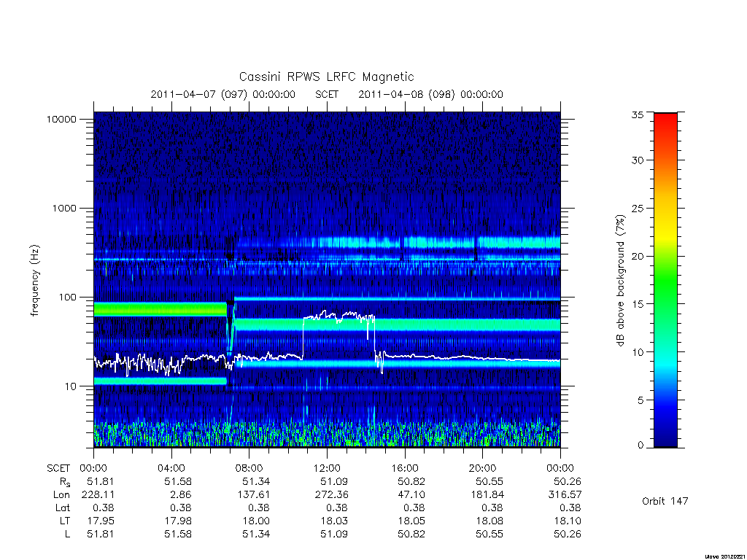Click the '20:00' time tick label
747x560 pixels.
pyautogui.click(x=483, y=468)
